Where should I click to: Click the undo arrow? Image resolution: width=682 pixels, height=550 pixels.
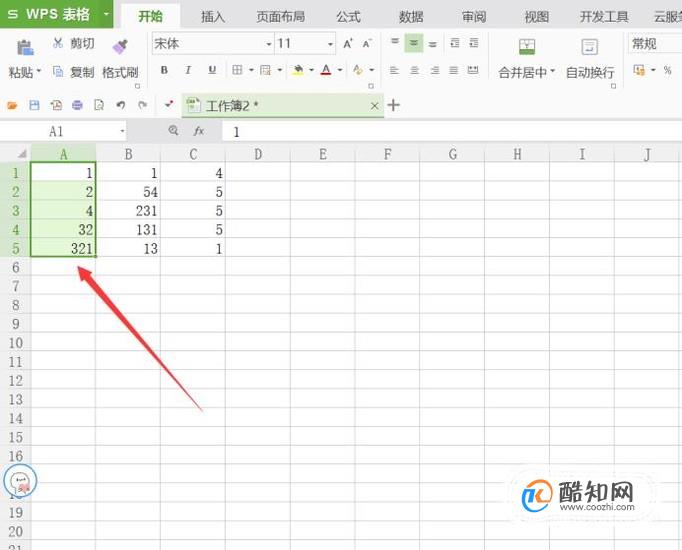coord(121,105)
